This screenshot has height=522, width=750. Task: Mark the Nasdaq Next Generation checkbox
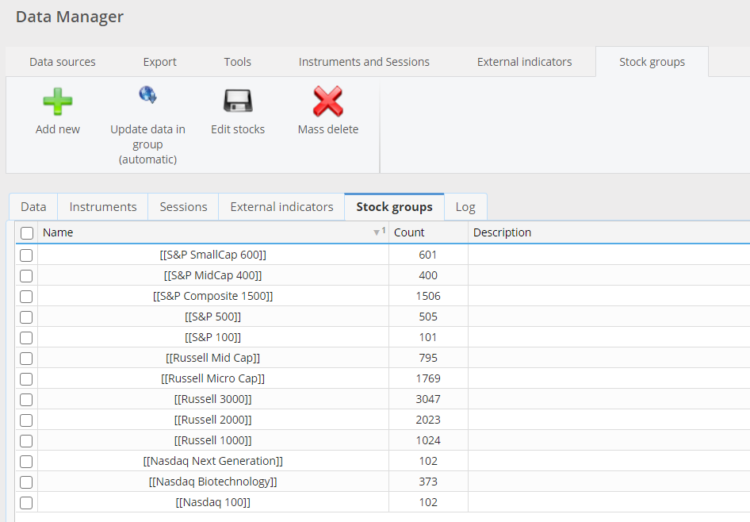coord(26,461)
